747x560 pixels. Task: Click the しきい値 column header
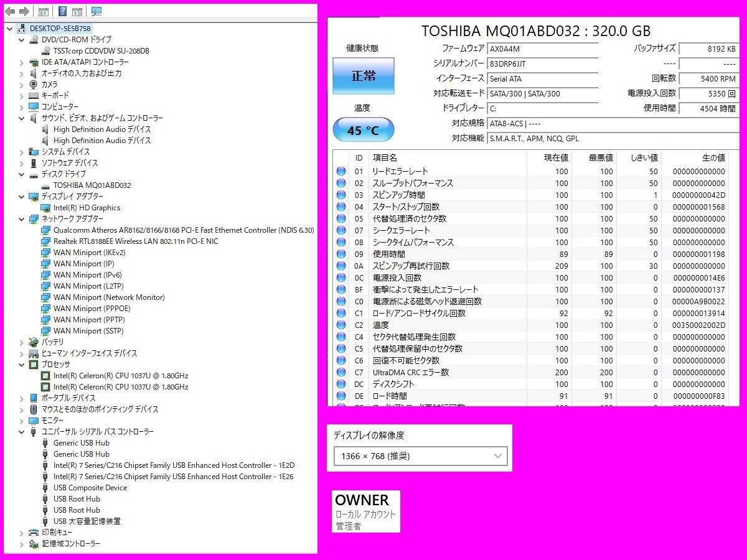[x=644, y=158]
